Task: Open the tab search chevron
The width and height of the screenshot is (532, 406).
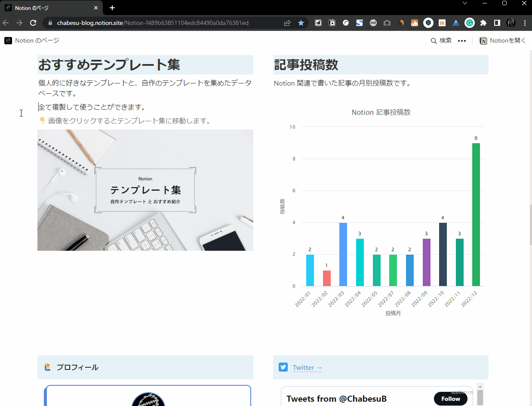Action: tap(465, 3)
